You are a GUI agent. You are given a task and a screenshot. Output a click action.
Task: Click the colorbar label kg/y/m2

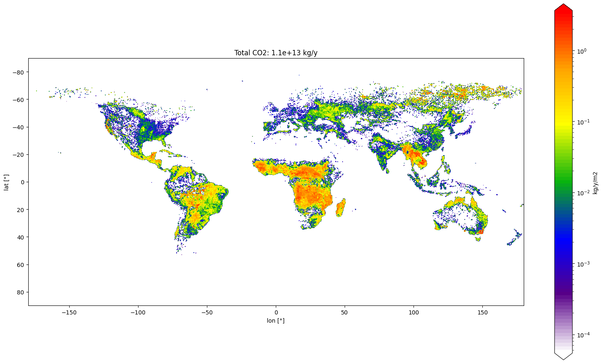point(595,183)
